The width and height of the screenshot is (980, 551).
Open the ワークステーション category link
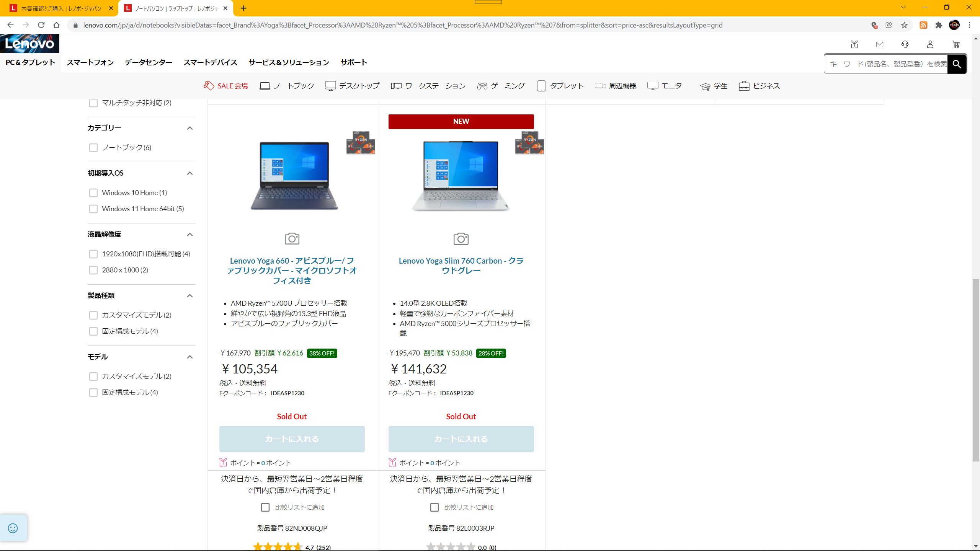coord(428,86)
